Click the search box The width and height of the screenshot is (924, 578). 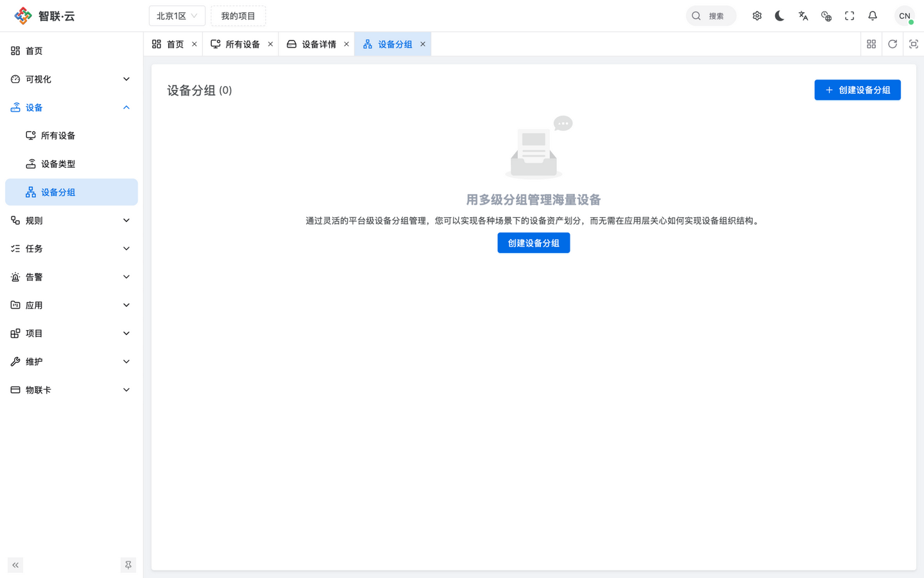pos(711,16)
